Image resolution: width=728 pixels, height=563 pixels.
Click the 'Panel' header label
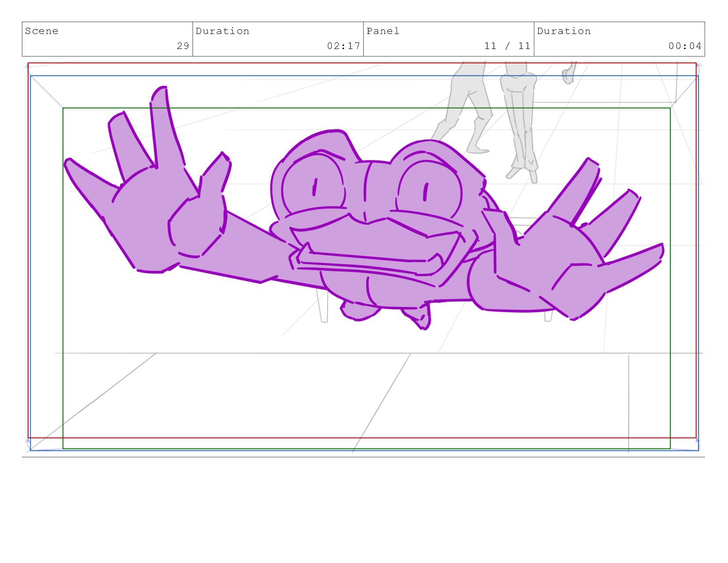click(383, 31)
